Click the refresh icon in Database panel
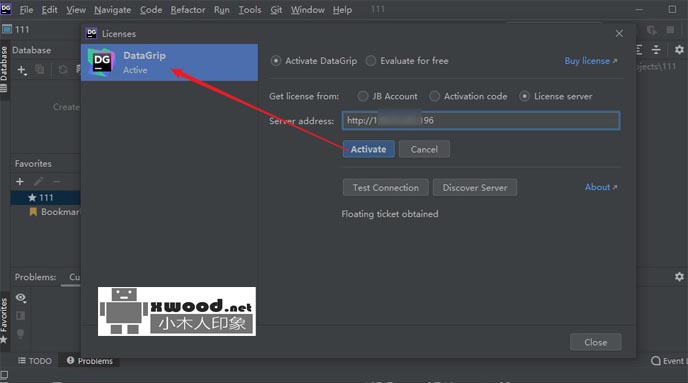Screen dimensions: 688x383 (x=63, y=69)
